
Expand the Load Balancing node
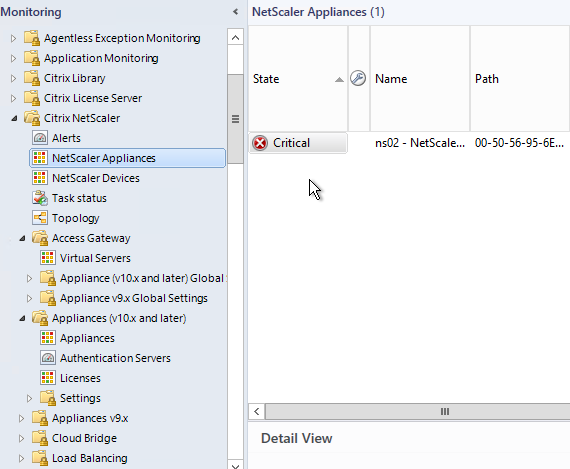click(x=21, y=458)
